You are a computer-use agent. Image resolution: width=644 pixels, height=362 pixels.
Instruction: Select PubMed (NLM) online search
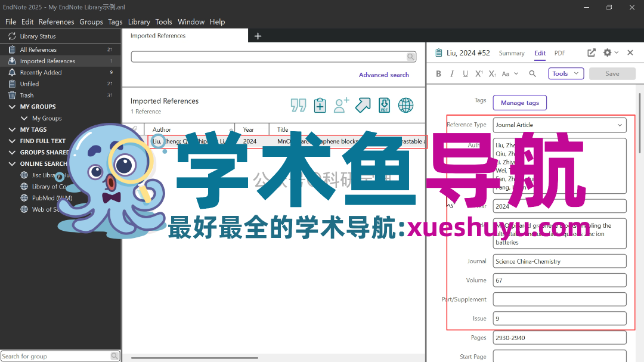click(52, 198)
